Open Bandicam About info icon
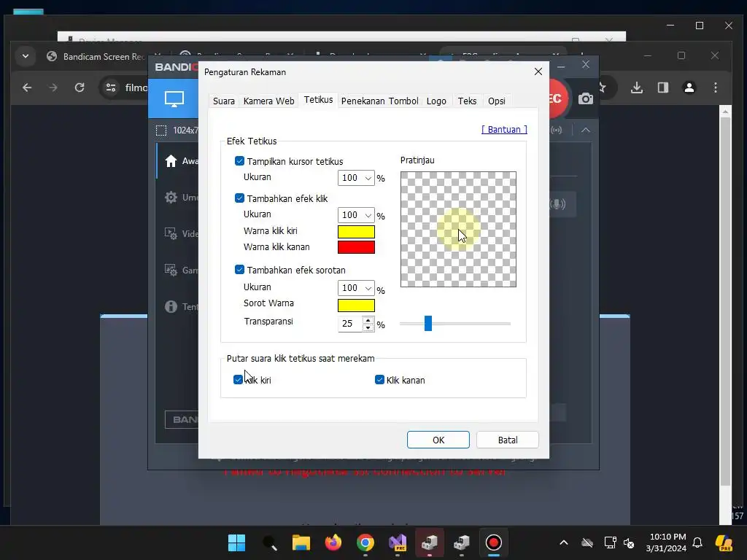 coord(171,306)
